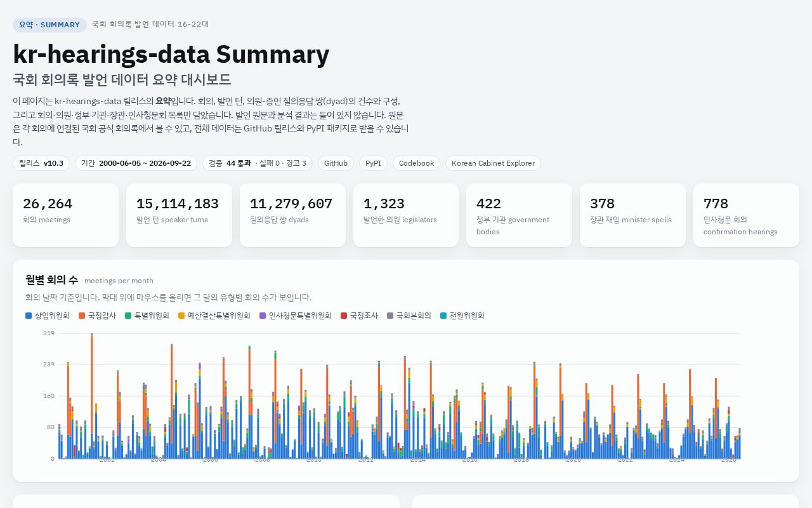The height and width of the screenshot is (508, 812).
Task: Click the 릴리스 v10.3 release pill
Action: point(41,163)
